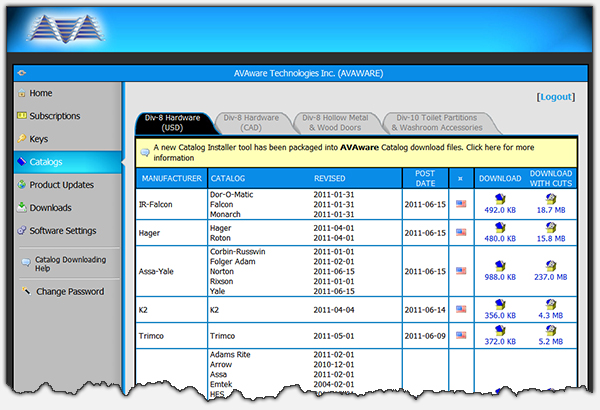
Task: Click the Trimco 372.0 KB download icon
Action: coord(500,330)
